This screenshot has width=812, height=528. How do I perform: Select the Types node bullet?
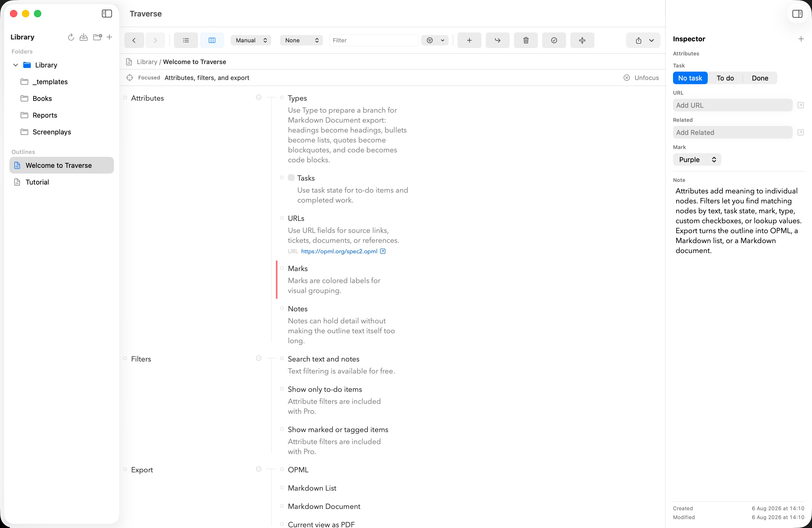pyautogui.click(x=282, y=97)
